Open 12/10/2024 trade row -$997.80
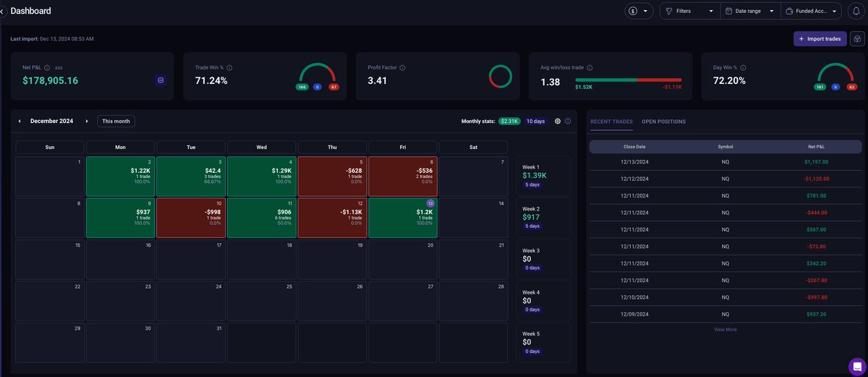 tap(725, 297)
